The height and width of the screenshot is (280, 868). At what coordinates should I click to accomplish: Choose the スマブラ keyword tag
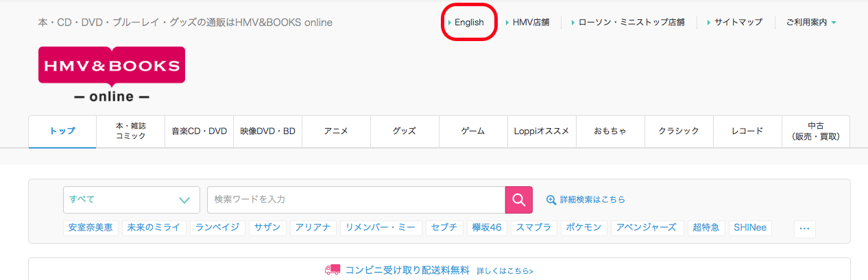click(x=533, y=228)
